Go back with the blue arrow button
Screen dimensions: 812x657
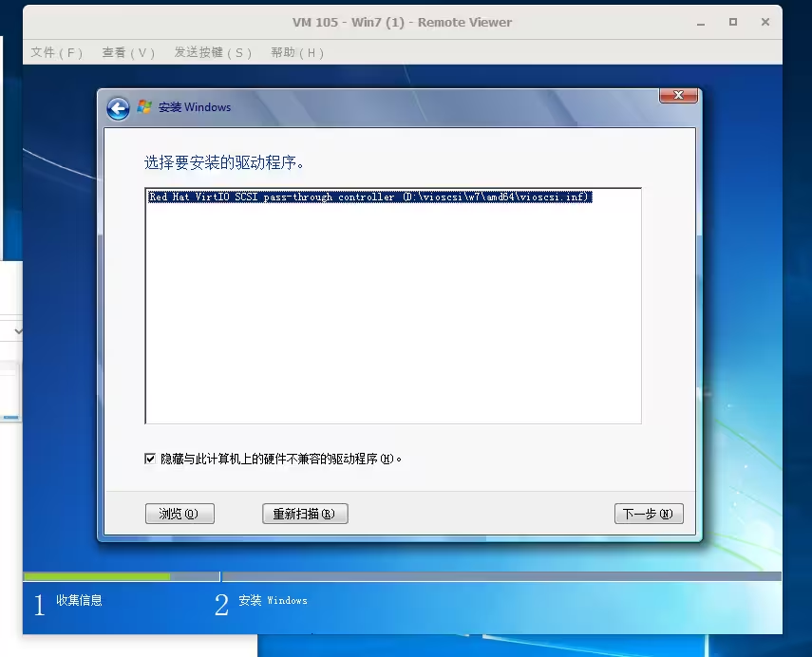pyautogui.click(x=118, y=109)
